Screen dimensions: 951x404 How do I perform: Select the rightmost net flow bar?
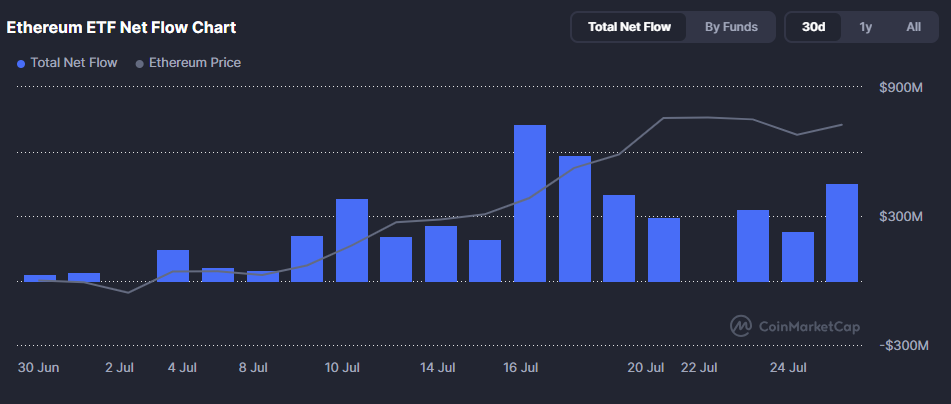841,232
